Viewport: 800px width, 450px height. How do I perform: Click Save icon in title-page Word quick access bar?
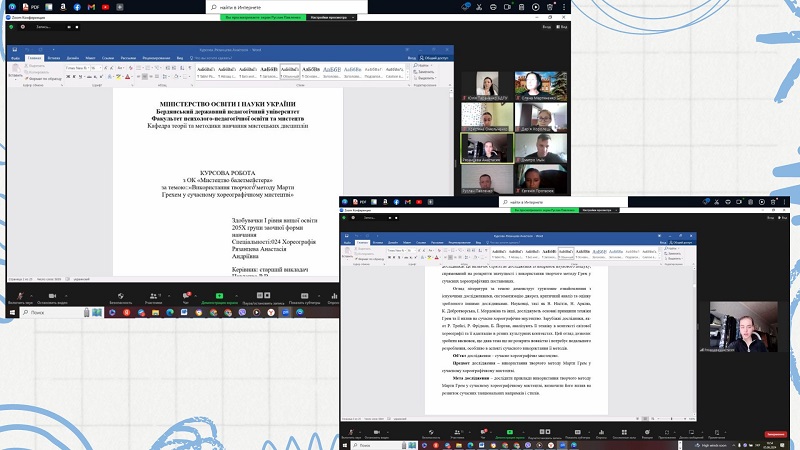(x=13, y=49)
